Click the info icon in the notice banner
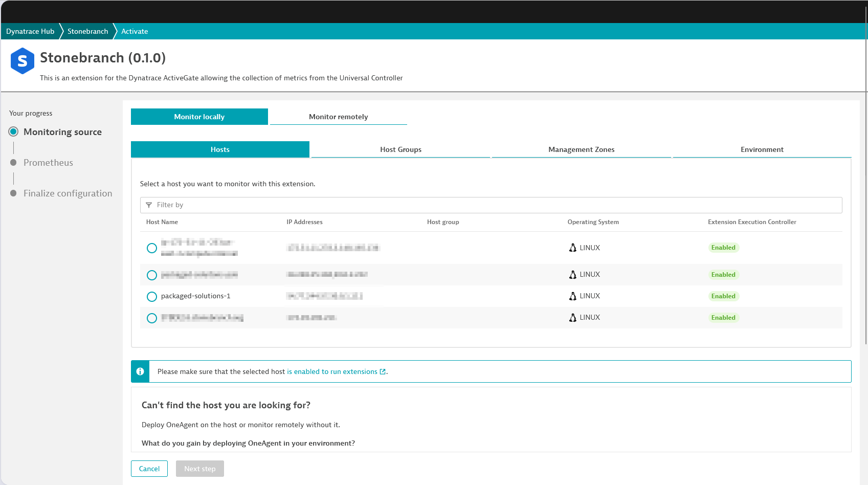Viewport: 868px width, 485px height. [x=140, y=371]
